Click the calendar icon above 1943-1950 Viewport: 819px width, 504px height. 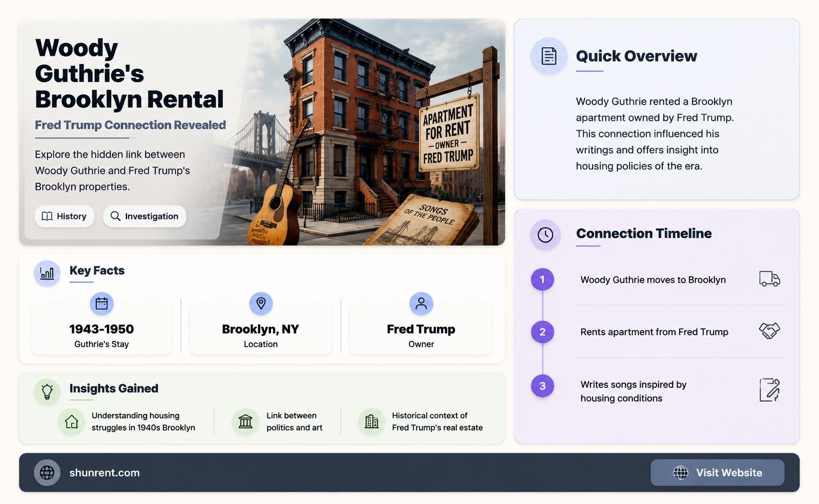(x=101, y=304)
